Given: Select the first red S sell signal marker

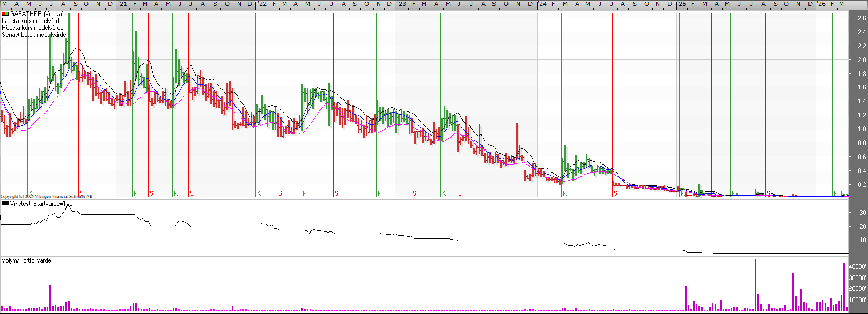Looking at the screenshot, I should pyautogui.click(x=82, y=193).
